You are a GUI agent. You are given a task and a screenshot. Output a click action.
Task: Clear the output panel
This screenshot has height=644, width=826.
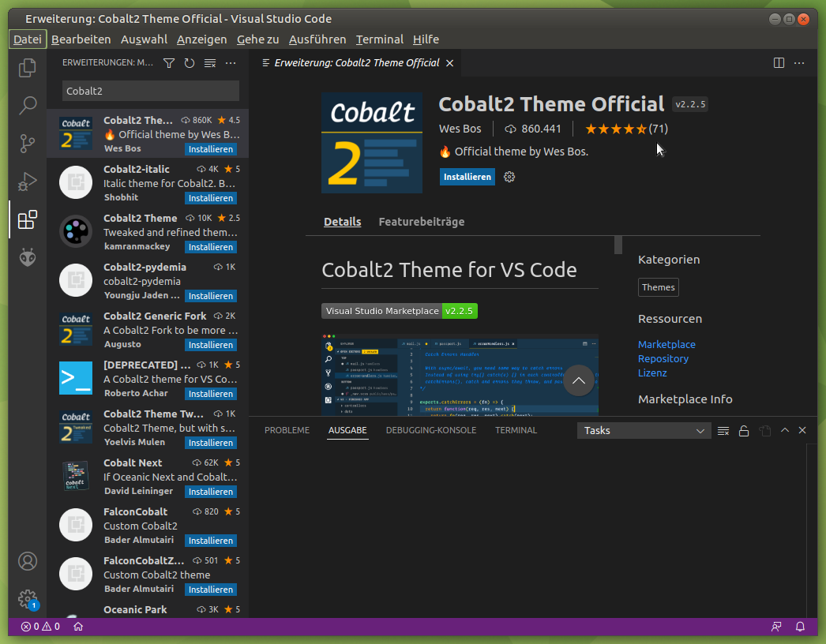(723, 431)
